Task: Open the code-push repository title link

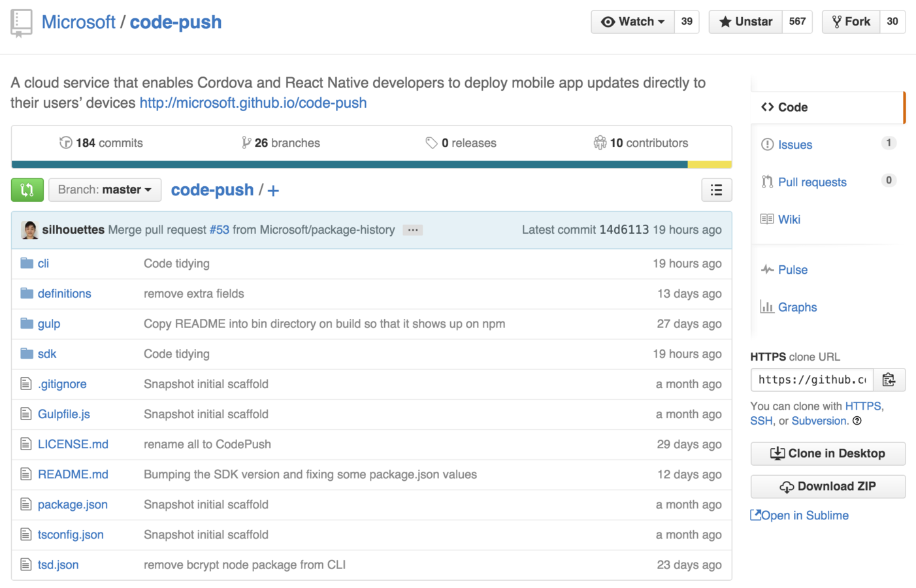Action: coord(176,22)
